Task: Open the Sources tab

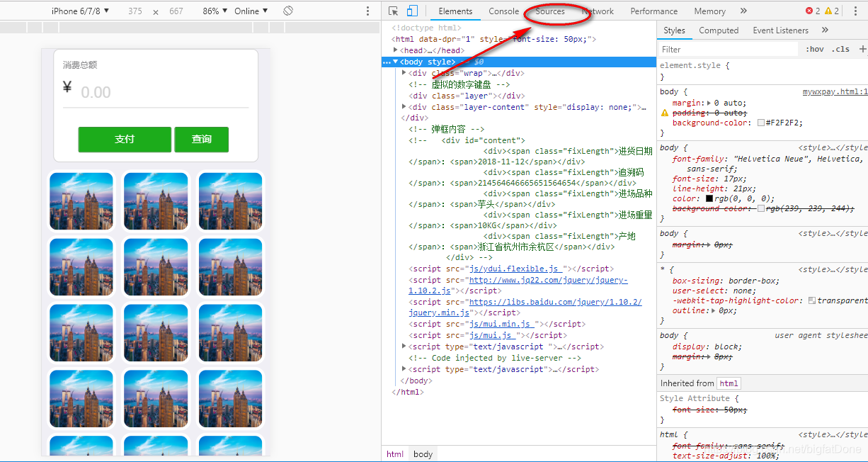Action: coord(550,11)
